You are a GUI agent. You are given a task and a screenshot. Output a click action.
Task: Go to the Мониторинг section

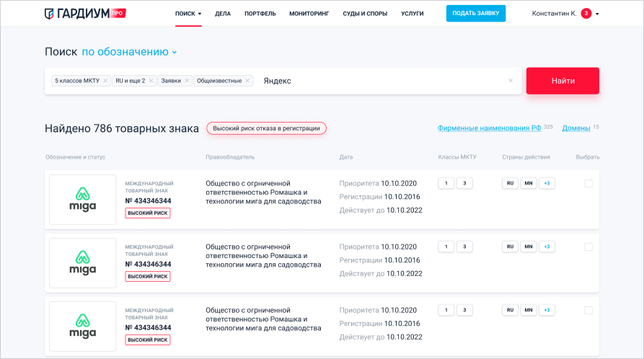click(x=309, y=14)
